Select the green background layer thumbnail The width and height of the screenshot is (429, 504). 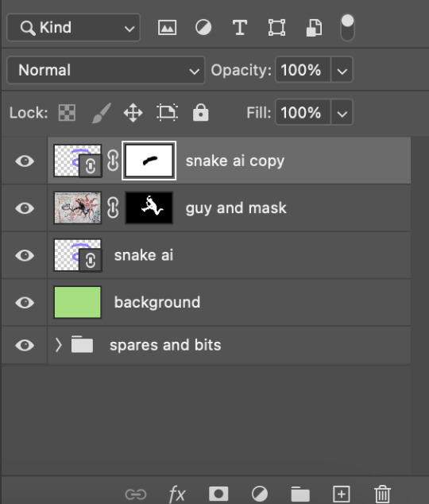point(77,302)
